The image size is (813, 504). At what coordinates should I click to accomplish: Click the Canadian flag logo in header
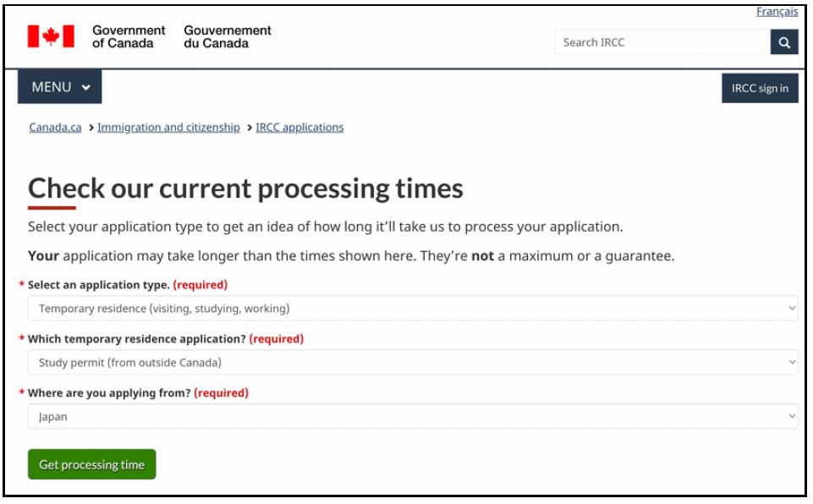(51, 36)
